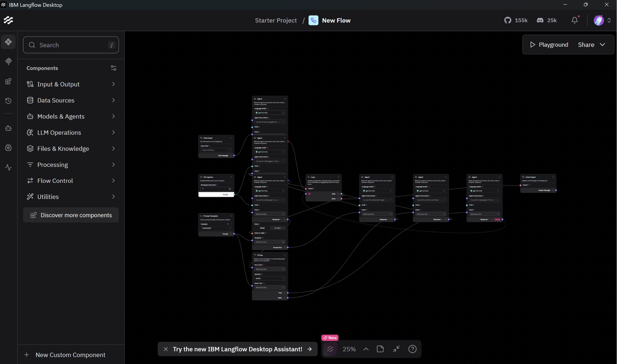
Task: Click the arrow on the Assistant banner
Action: click(310, 349)
